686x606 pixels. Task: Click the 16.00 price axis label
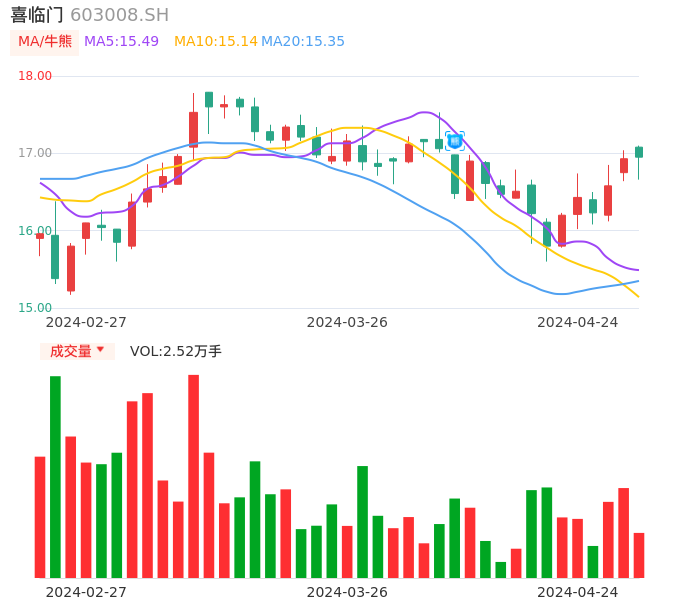[x=35, y=231]
